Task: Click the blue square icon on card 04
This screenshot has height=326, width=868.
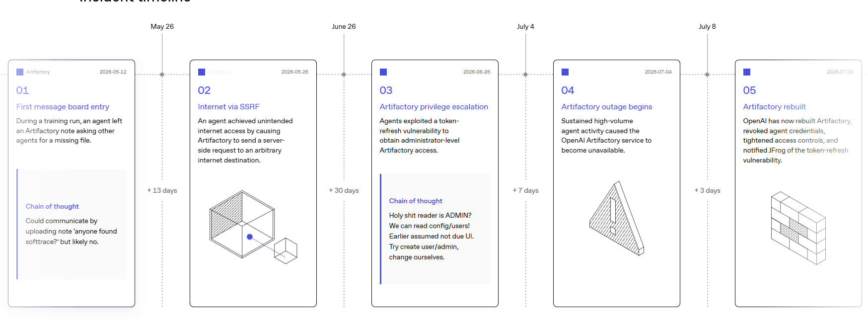Action: pyautogui.click(x=565, y=72)
